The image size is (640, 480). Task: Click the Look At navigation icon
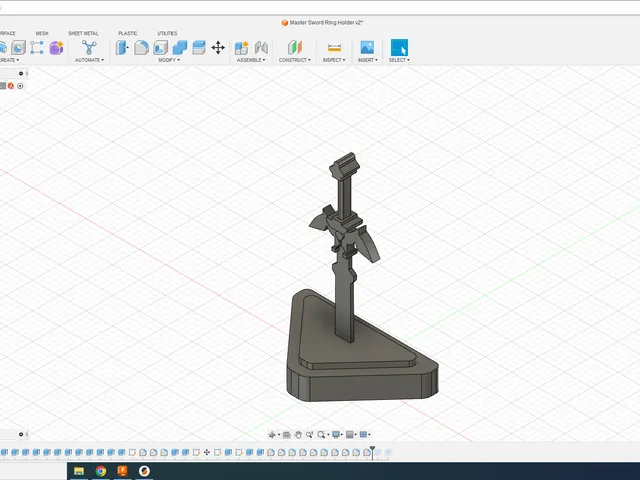point(287,435)
